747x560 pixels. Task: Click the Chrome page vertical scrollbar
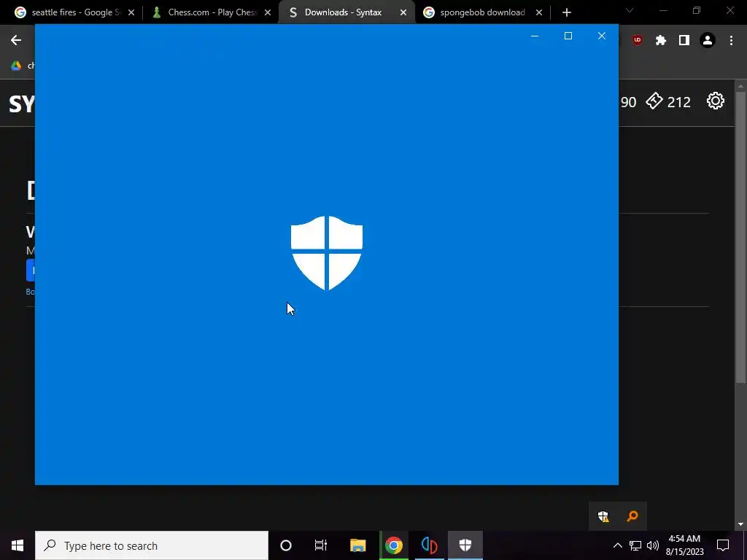point(740,237)
